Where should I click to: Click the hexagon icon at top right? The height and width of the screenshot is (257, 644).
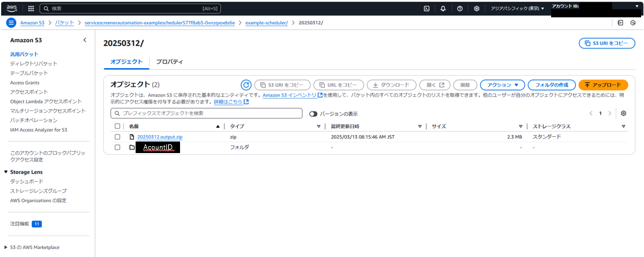pyautogui.click(x=633, y=23)
